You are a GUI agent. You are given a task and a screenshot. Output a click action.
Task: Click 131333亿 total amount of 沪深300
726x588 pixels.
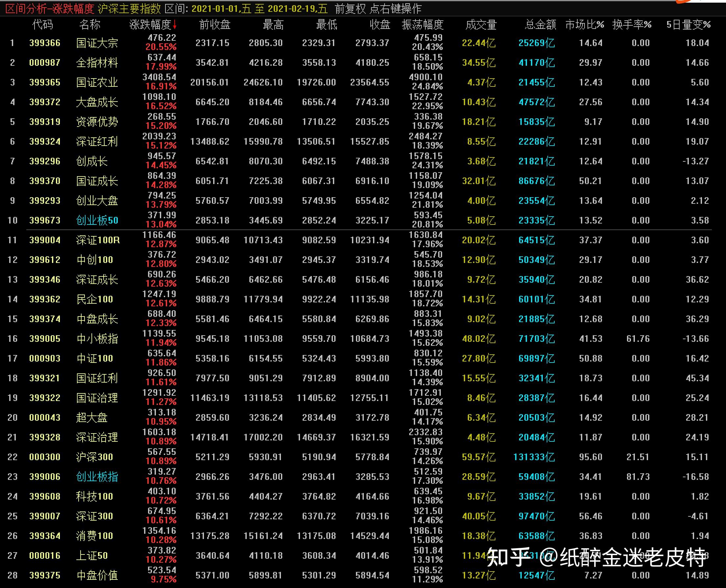tap(534, 457)
